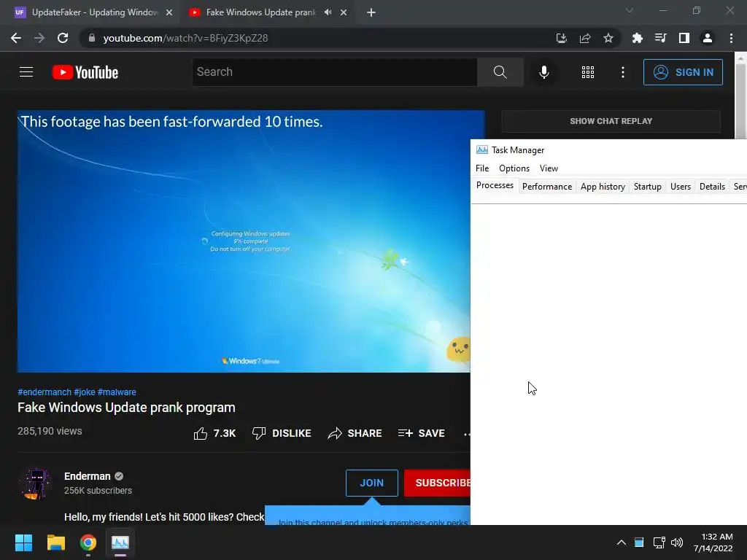Click the SAVE button
747x560 pixels.
point(421,433)
